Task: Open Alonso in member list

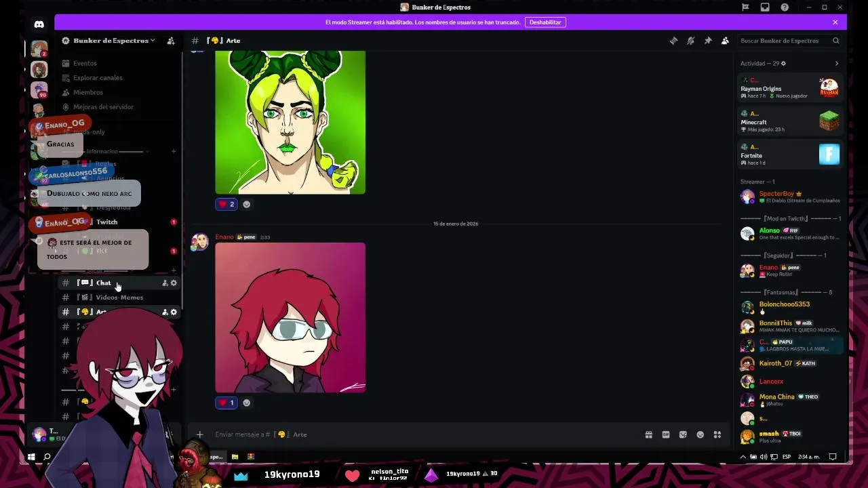Action: [790, 233]
